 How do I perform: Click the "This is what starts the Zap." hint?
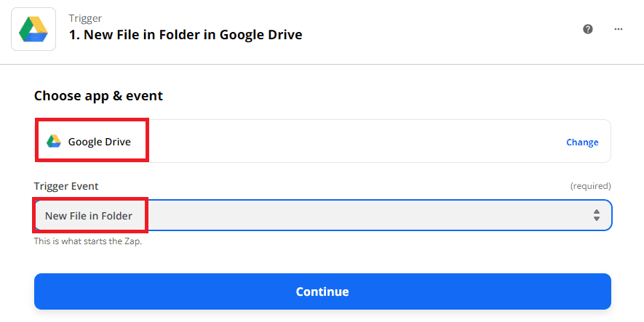tap(88, 241)
